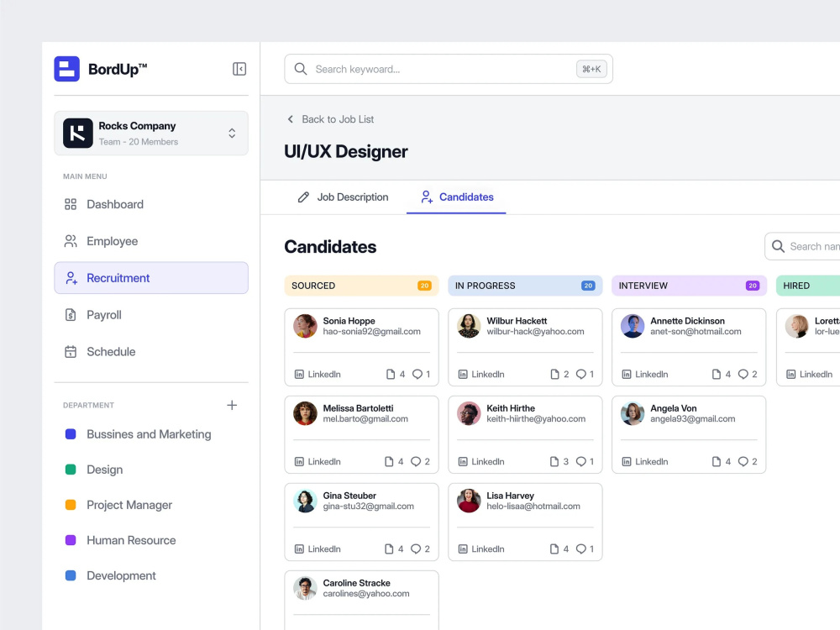Click Caroline Stracke's avatar
The height and width of the screenshot is (630, 840).
point(306,588)
